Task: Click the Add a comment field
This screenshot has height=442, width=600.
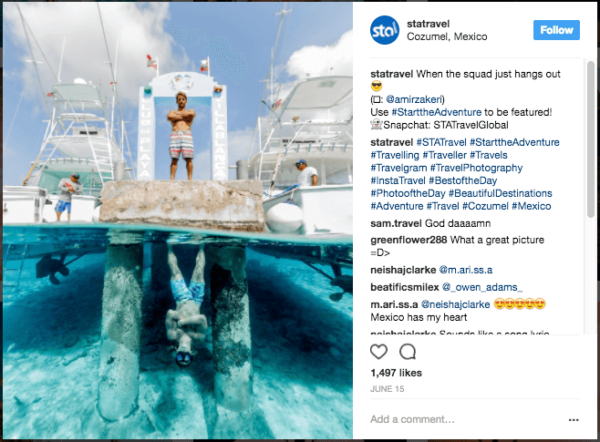Action: (440, 419)
